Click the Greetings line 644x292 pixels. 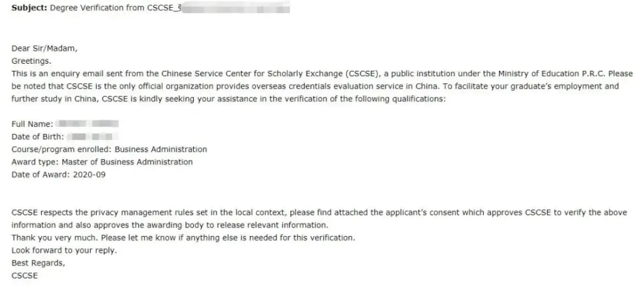[31, 61]
